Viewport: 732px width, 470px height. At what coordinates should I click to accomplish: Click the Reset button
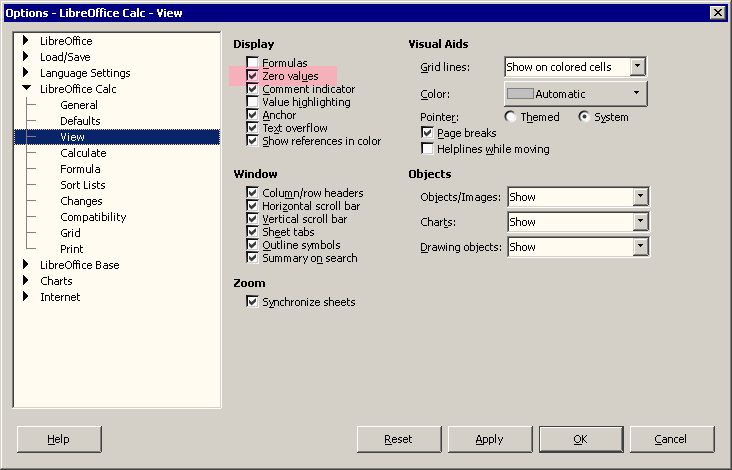pyautogui.click(x=399, y=439)
